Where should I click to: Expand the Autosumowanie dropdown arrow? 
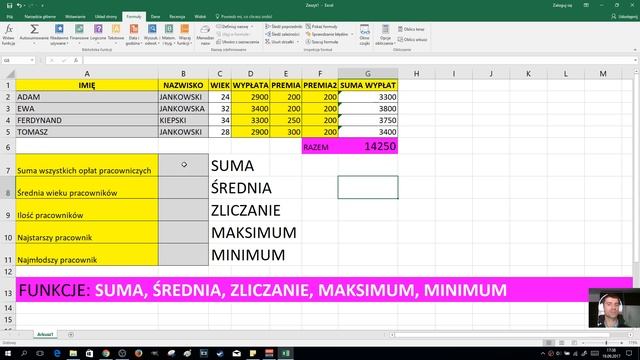pyautogui.click(x=34, y=43)
